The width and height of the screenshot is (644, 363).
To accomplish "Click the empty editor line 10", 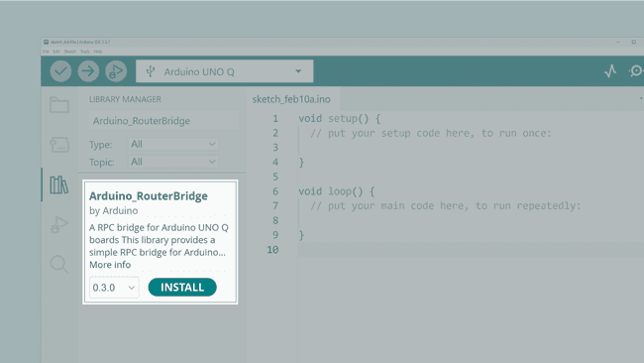I will click(x=471, y=250).
